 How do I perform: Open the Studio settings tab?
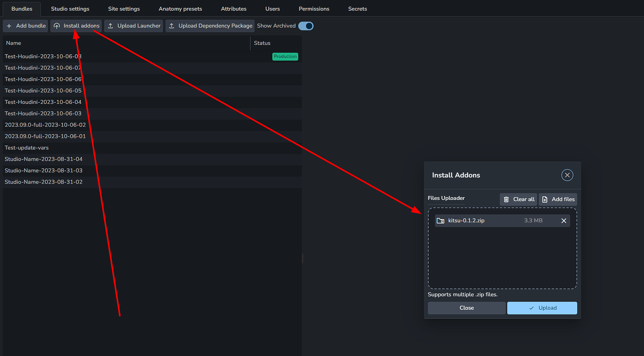click(x=70, y=8)
